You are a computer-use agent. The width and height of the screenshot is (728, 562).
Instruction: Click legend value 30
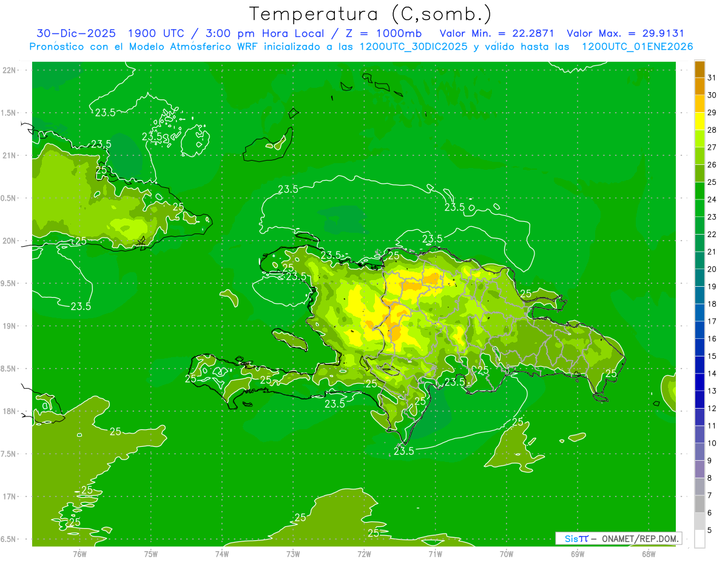[x=712, y=95]
